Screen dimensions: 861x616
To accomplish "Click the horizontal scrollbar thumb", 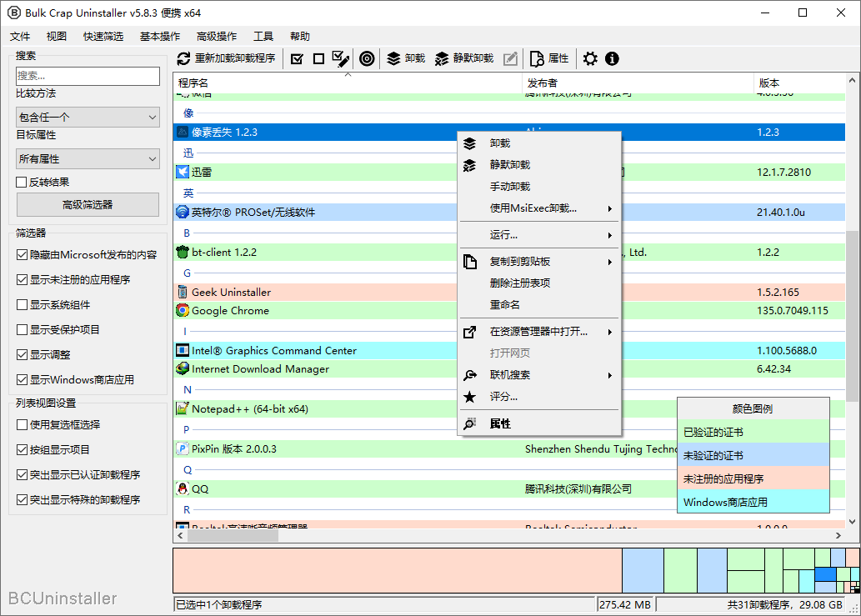I will coord(233,535).
